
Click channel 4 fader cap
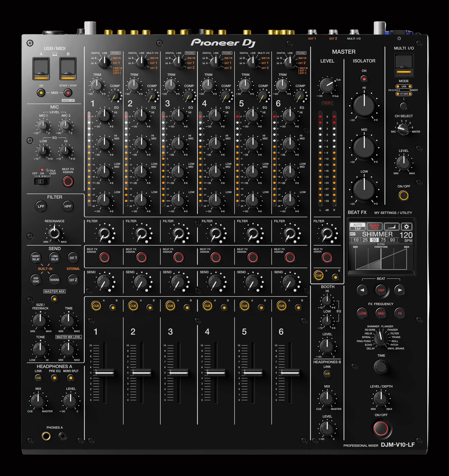click(x=216, y=372)
